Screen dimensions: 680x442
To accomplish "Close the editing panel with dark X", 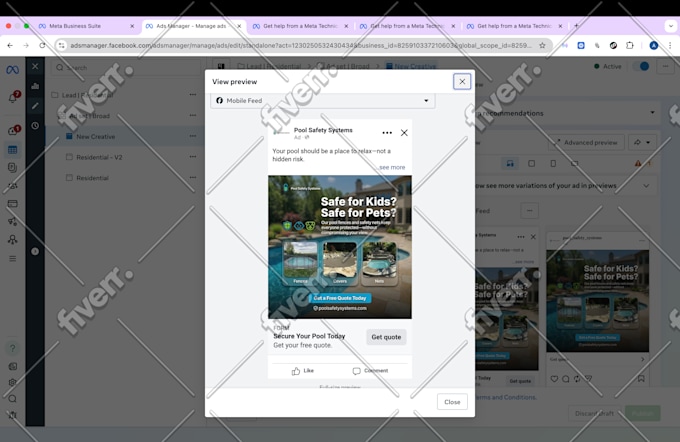I will coord(35,66).
